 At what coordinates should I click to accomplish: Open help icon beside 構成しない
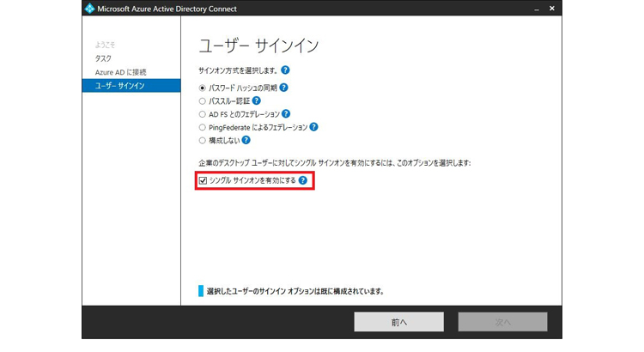[x=246, y=140]
